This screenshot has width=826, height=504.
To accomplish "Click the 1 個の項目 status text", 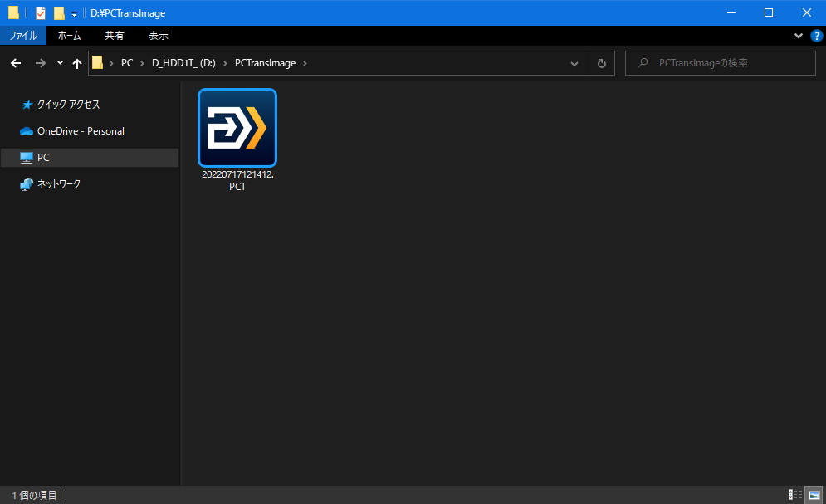I will click(x=34, y=495).
